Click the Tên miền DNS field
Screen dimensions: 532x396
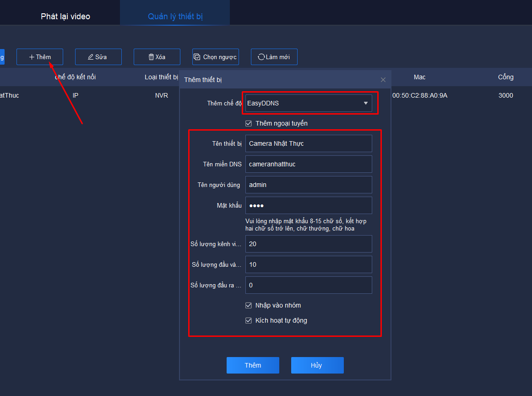309,164
